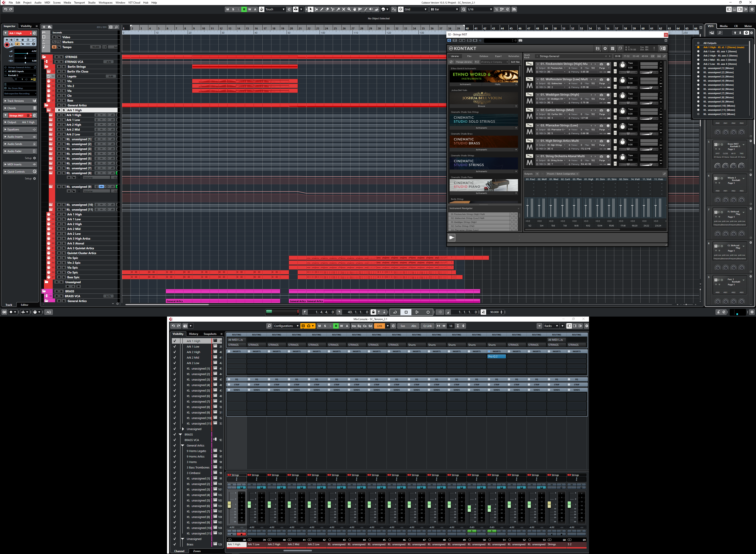Uncheck visibility of Ark 2 High channel

(x=174, y=352)
